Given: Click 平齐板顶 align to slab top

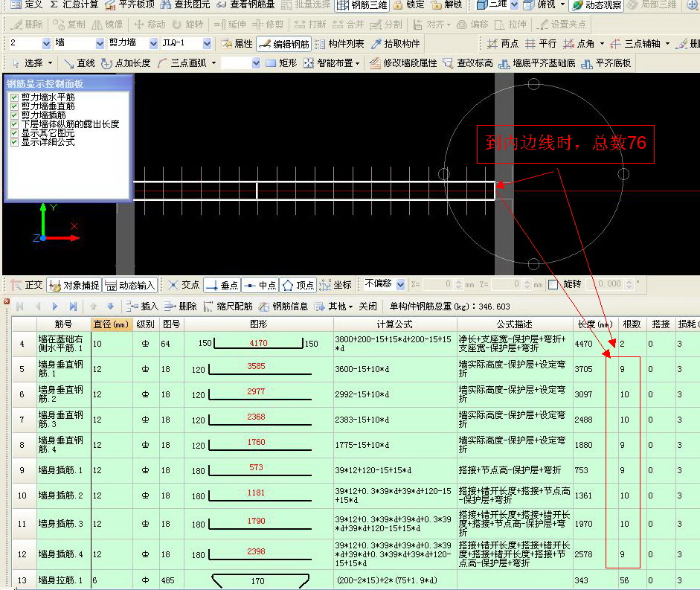Looking at the screenshot, I should tap(130, 4).
